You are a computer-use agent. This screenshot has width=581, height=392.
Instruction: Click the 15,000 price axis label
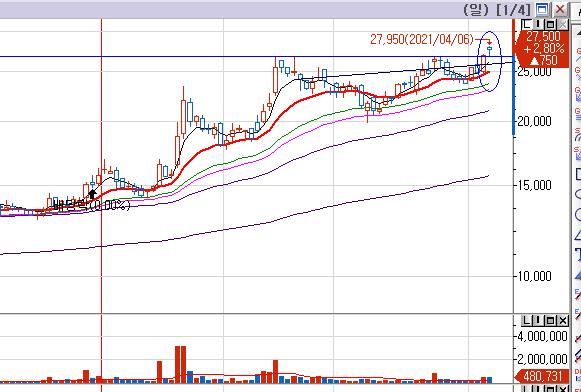click(x=534, y=185)
